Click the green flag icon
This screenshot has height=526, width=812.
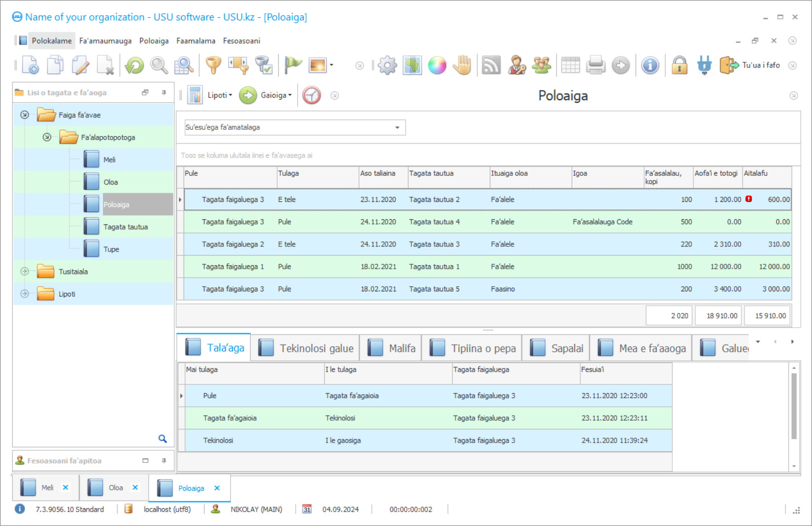(x=293, y=65)
